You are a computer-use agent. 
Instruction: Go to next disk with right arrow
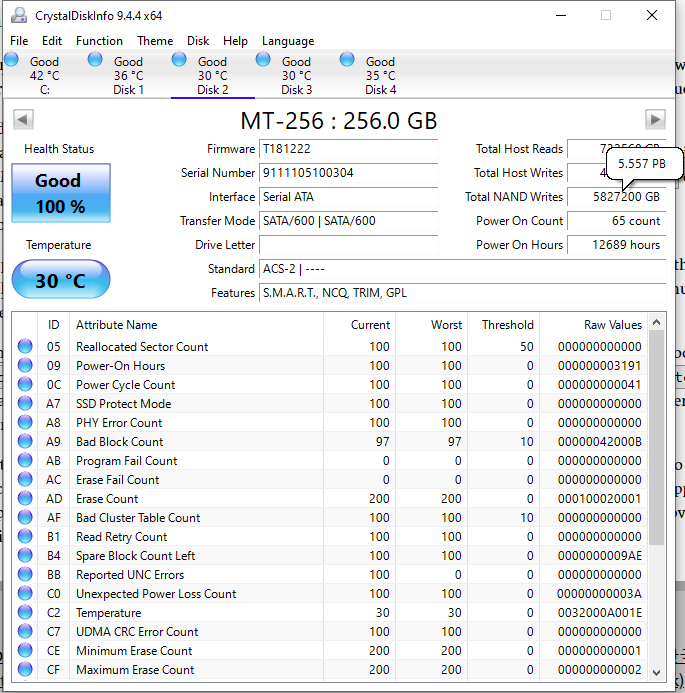pos(655,119)
